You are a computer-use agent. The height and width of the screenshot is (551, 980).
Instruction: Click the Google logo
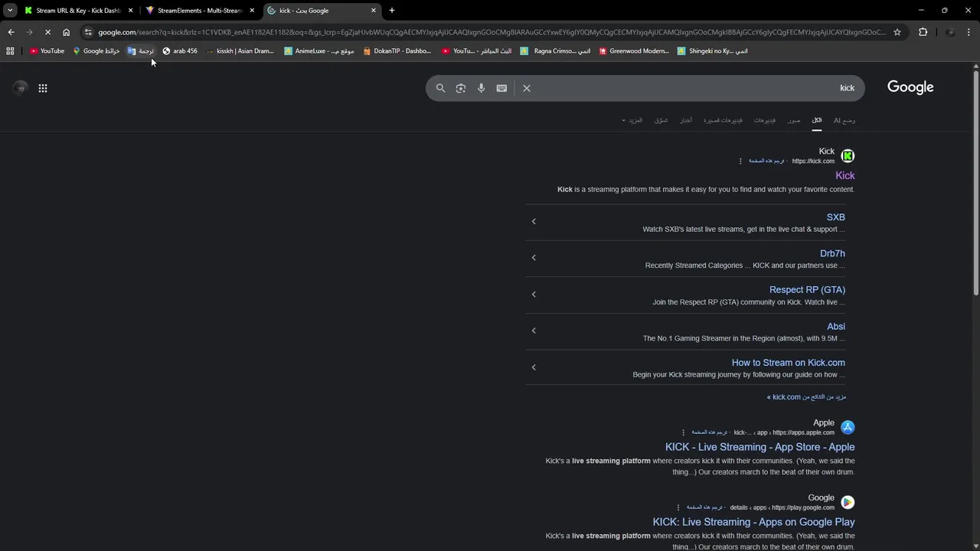point(910,87)
